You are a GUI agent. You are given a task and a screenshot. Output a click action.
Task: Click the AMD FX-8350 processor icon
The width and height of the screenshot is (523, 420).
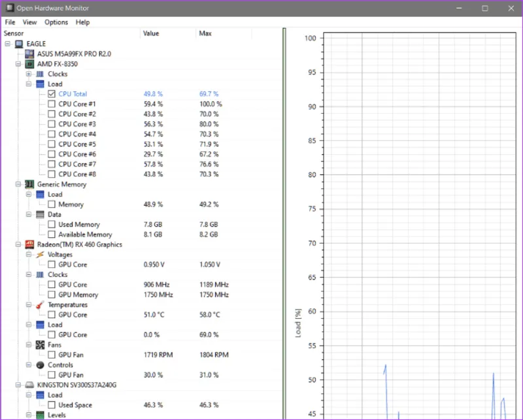point(29,63)
